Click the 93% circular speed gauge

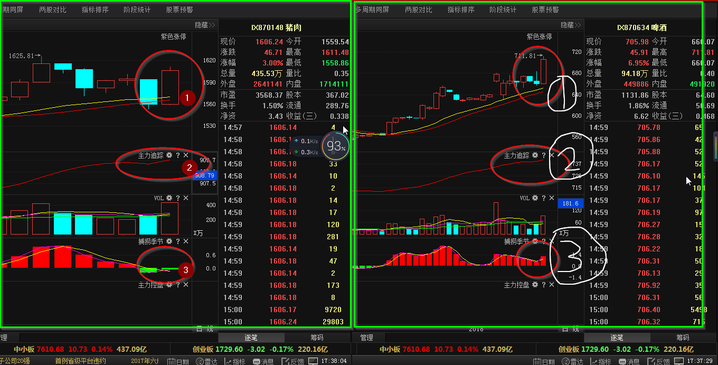[335, 146]
